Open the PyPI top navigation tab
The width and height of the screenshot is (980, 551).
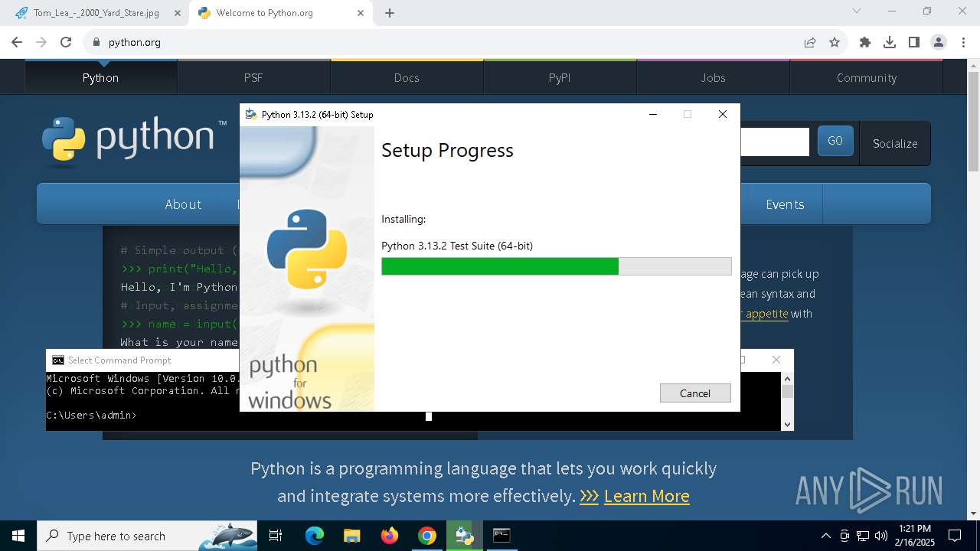[x=560, y=77]
